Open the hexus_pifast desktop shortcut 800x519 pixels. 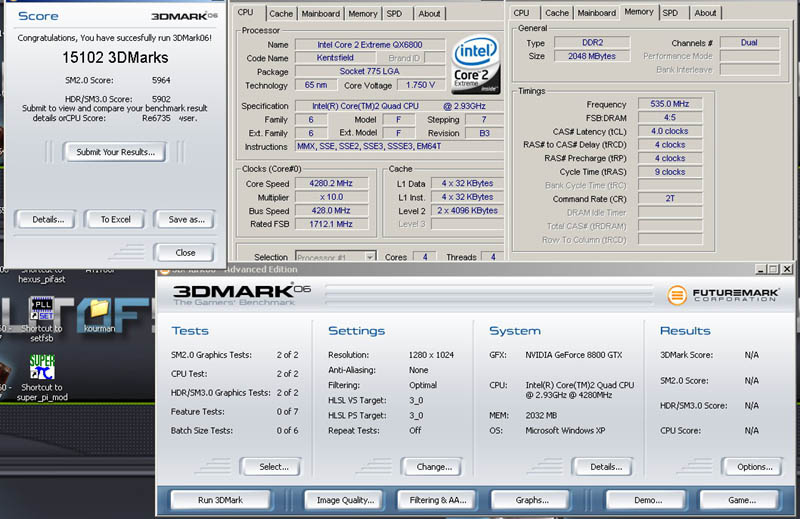42,279
